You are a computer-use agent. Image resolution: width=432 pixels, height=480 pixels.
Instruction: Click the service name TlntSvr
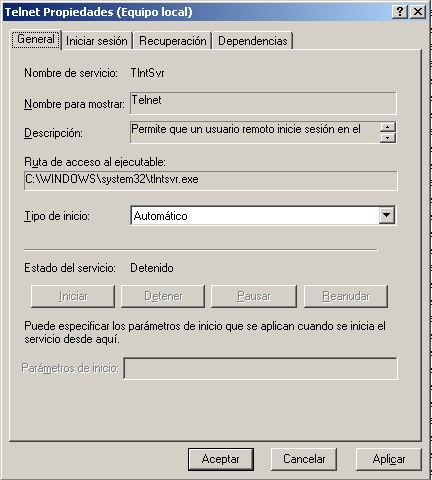point(147,73)
